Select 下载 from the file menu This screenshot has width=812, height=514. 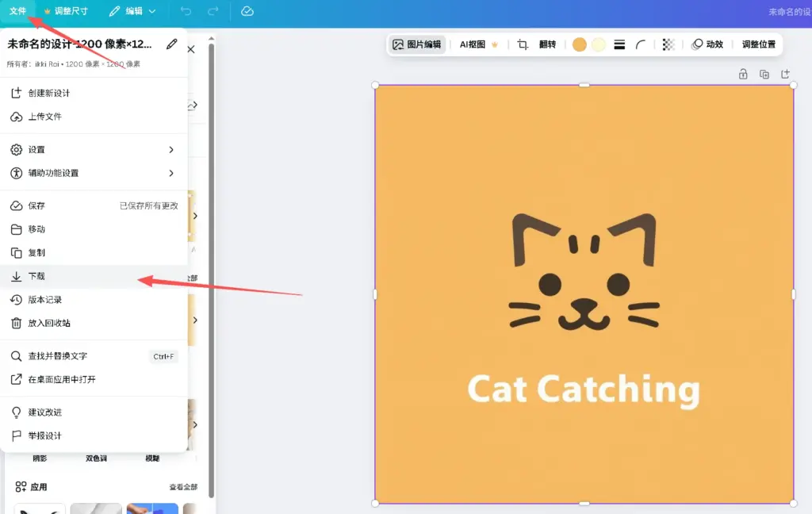[37, 276]
